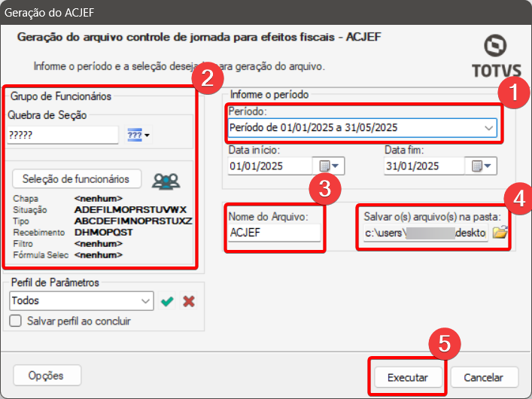Click the Seleção de funcionários button

[x=77, y=179]
